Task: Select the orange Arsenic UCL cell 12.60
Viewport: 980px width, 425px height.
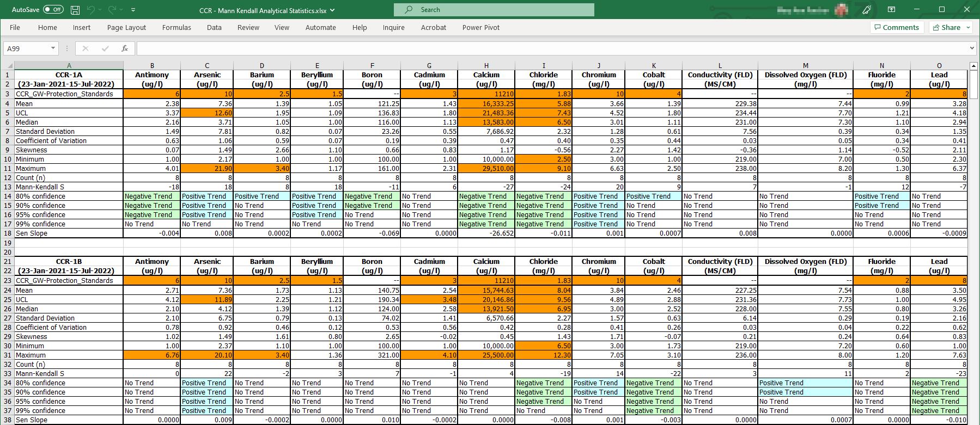Action: coord(207,113)
